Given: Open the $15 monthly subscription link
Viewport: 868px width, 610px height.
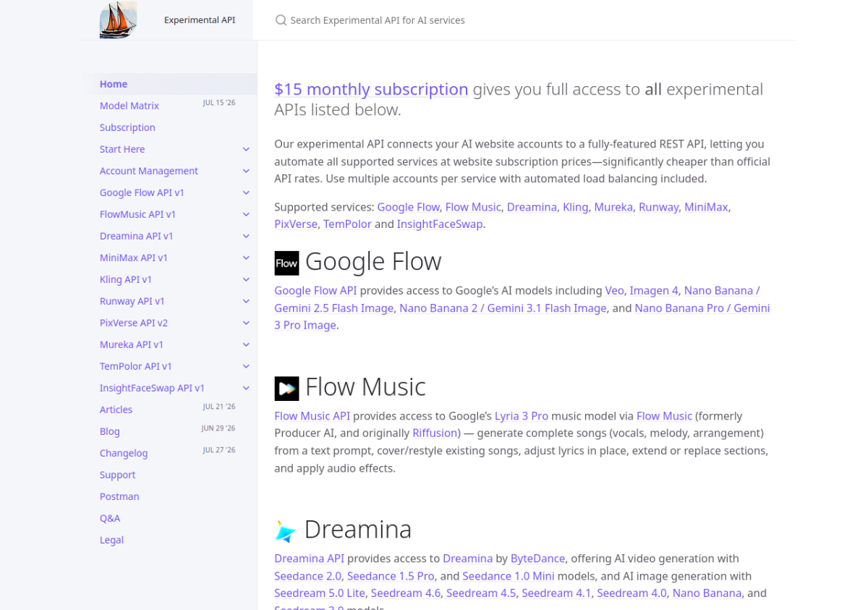Looking at the screenshot, I should 371,89.
